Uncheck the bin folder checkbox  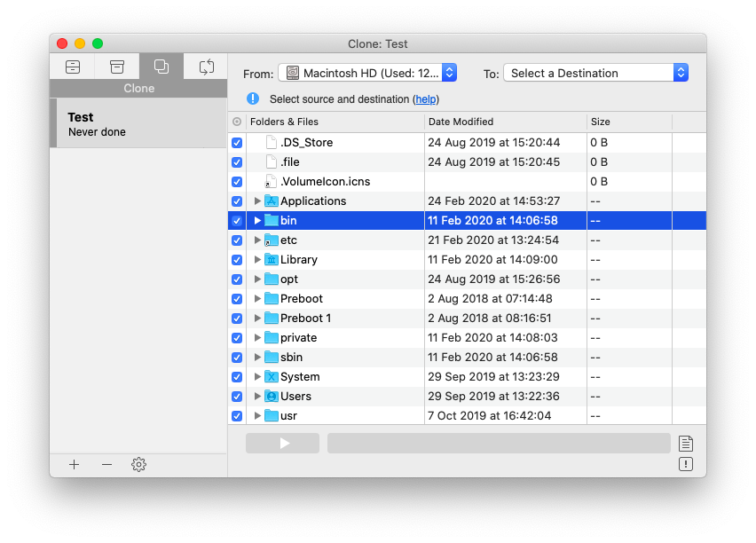click(x=237, y=221)
